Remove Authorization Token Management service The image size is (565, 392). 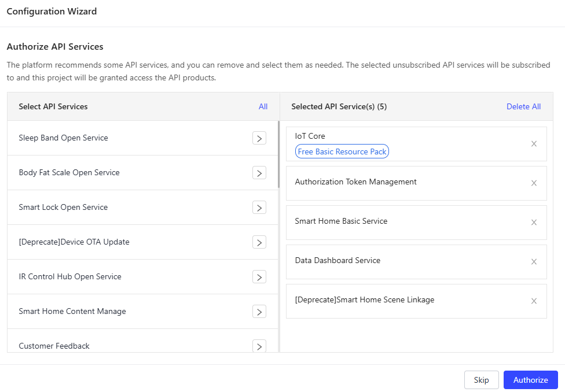(534, 183)
